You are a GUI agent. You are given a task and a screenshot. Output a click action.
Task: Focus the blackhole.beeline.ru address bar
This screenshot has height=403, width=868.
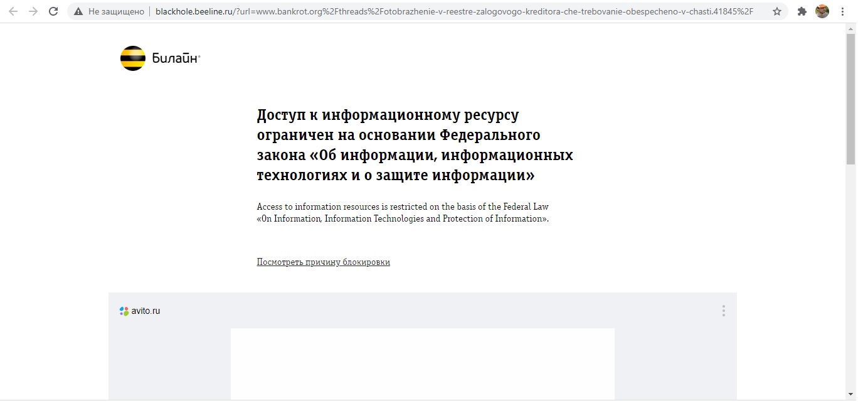[x=452, y=11]
